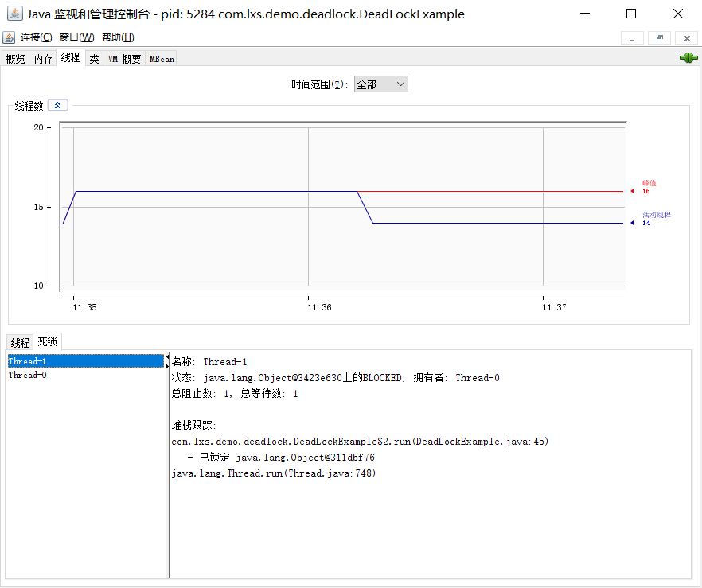Switch to the 概览 tab
Image resolution: width=702 pixels, height=588 pixels.
[16, 59]
